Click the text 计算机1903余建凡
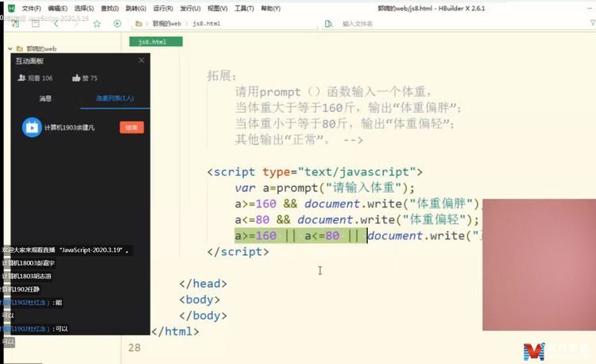Image resolution: width=596 pixels, height=364 pixels. (70, 127)
